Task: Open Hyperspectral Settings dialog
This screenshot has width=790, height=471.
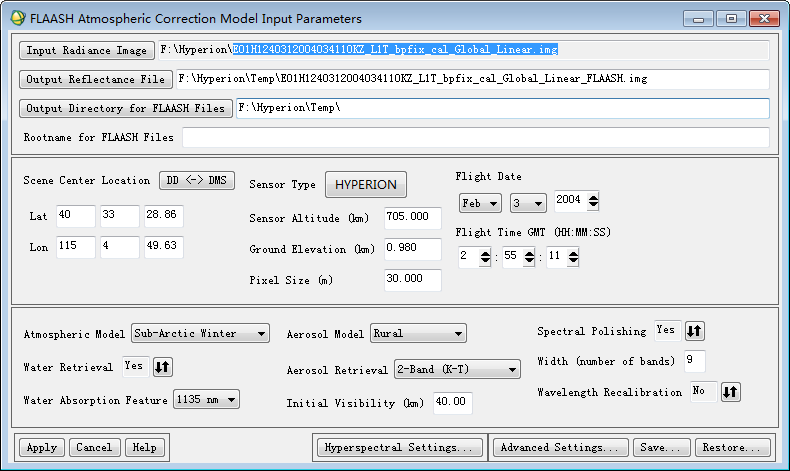Action: [400, 447]
